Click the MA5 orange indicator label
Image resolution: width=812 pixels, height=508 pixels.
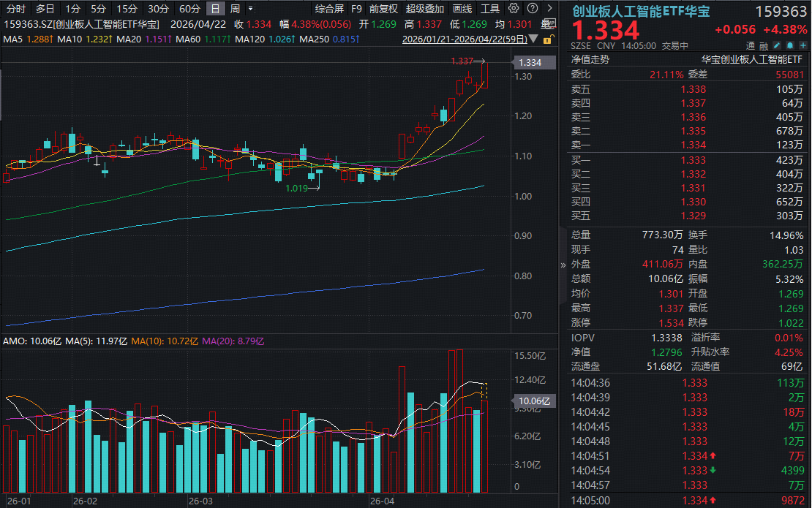23,39
